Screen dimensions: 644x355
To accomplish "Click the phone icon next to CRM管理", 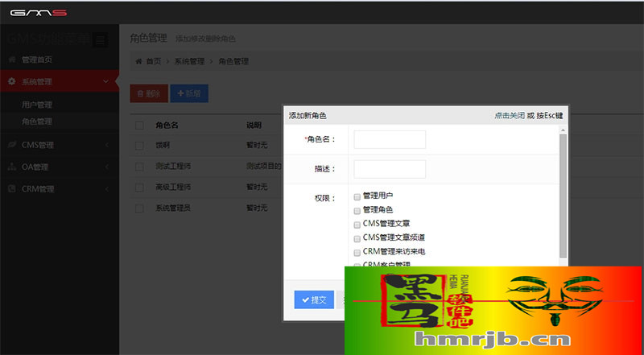I will (12, 189).
